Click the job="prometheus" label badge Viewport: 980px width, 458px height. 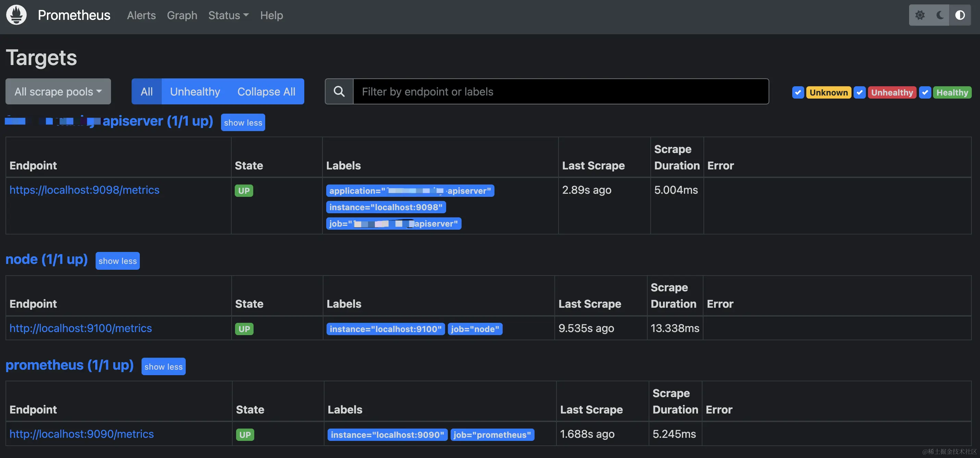492,434
